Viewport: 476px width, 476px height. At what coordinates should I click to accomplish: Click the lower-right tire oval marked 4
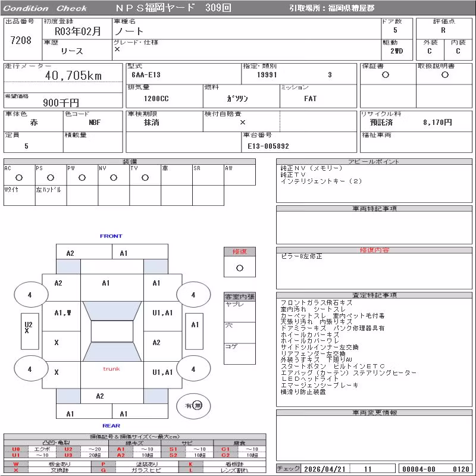193,369
